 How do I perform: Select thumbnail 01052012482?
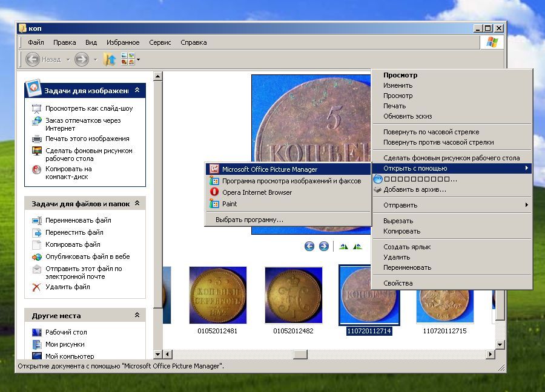[x=293, y=295]
